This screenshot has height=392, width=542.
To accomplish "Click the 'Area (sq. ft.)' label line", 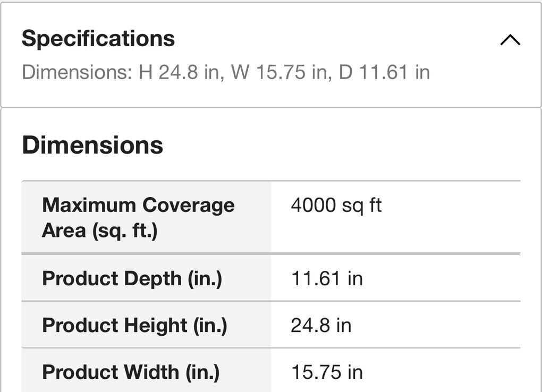I will click(100, 231).
